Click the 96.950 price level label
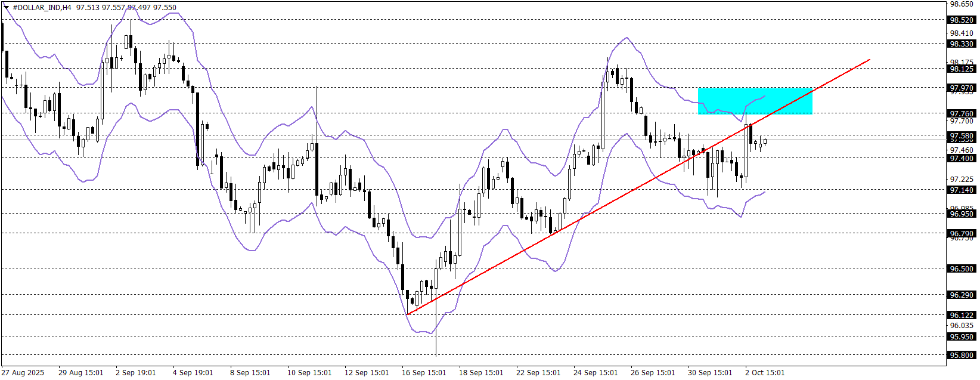This screenshot has width=980, height=380. pos(961,214)
